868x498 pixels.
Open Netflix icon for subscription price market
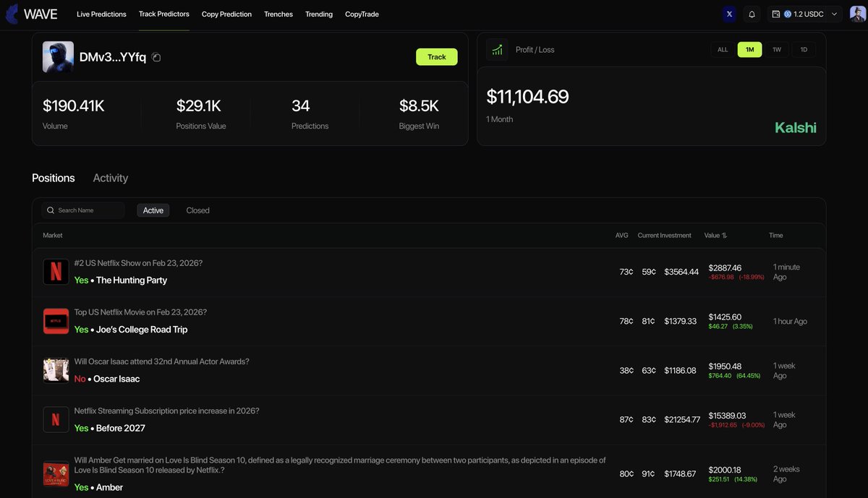[56, 419]
